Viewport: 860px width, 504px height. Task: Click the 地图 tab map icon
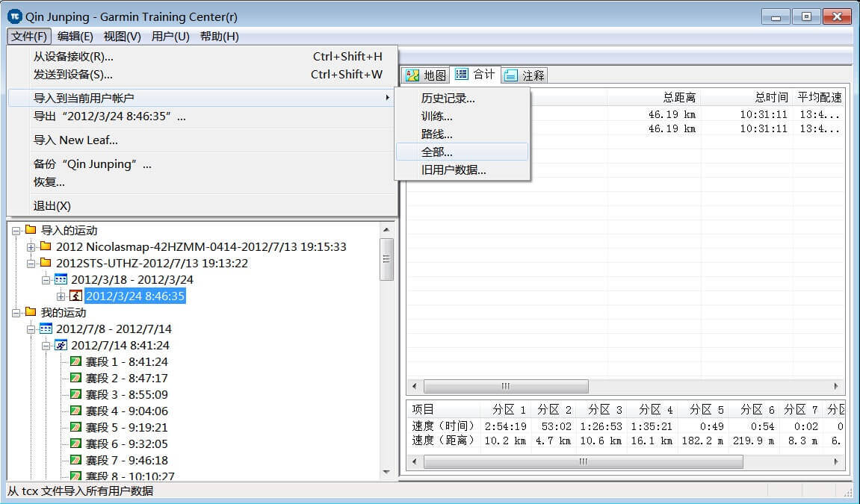[x=412, y=75]
